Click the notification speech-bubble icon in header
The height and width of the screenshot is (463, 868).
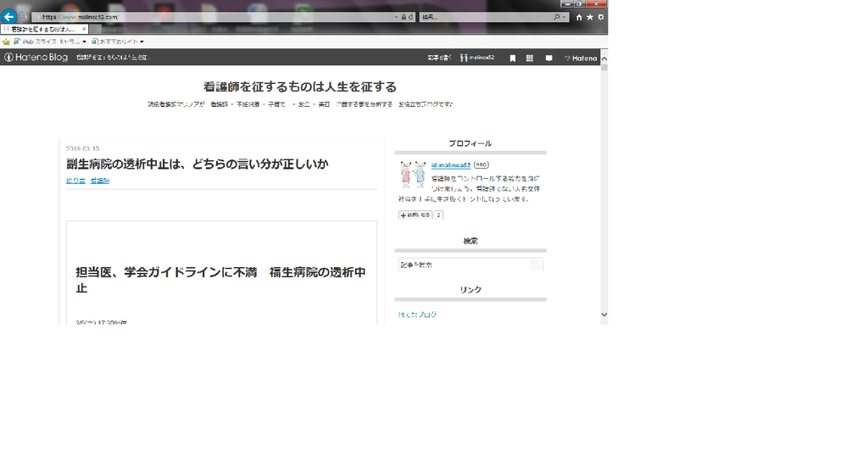548,59
